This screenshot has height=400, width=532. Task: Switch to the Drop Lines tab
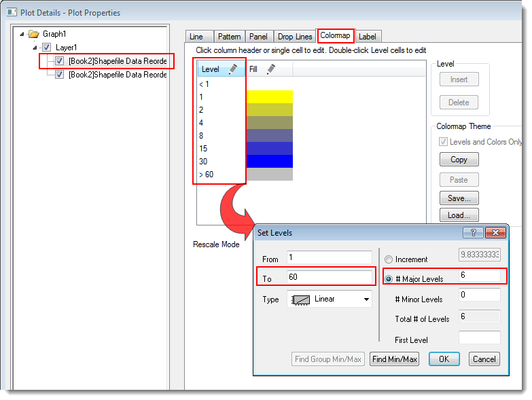(x=295, y=37)
